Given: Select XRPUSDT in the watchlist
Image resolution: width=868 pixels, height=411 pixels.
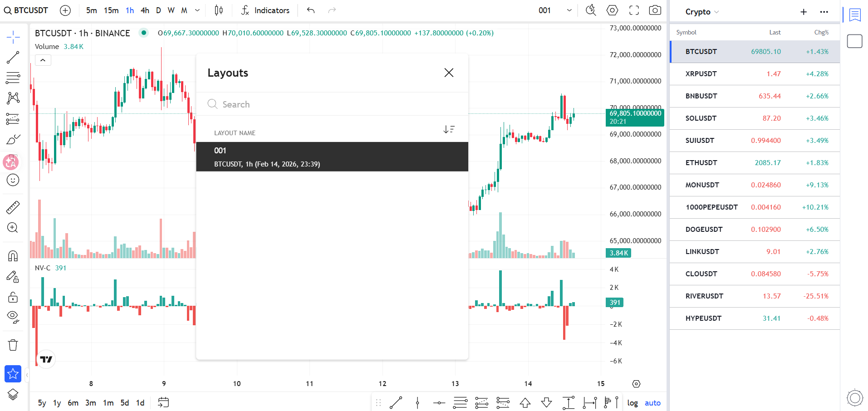Looking at the screenshot, I should pos(755,73).
